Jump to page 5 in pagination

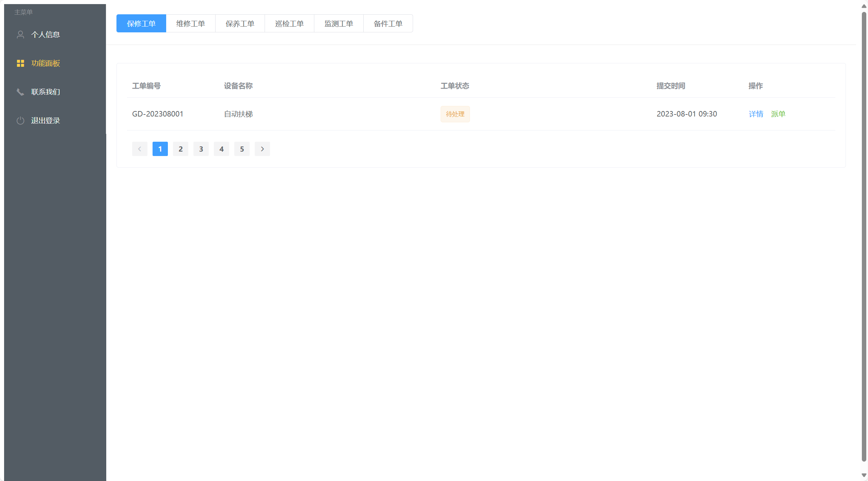[242, 149]
